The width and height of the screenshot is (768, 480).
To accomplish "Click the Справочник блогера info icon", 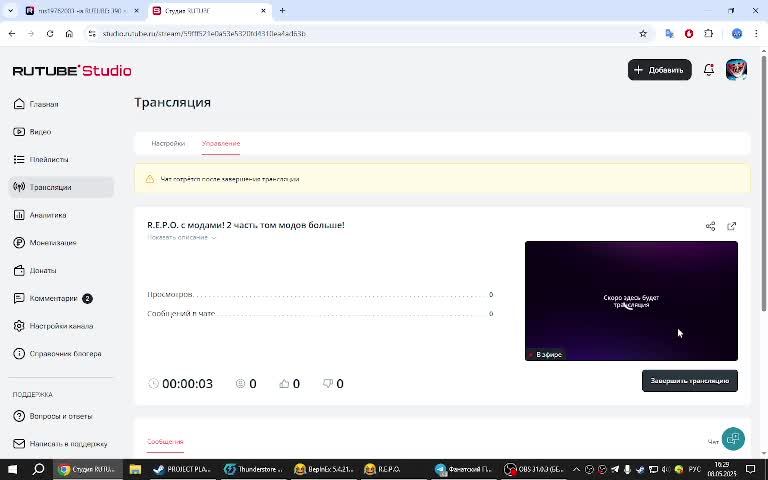I will 19,354.
